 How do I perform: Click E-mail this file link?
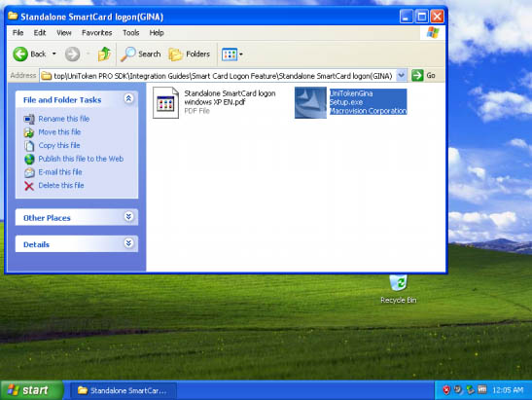click(x=60, y=172)
